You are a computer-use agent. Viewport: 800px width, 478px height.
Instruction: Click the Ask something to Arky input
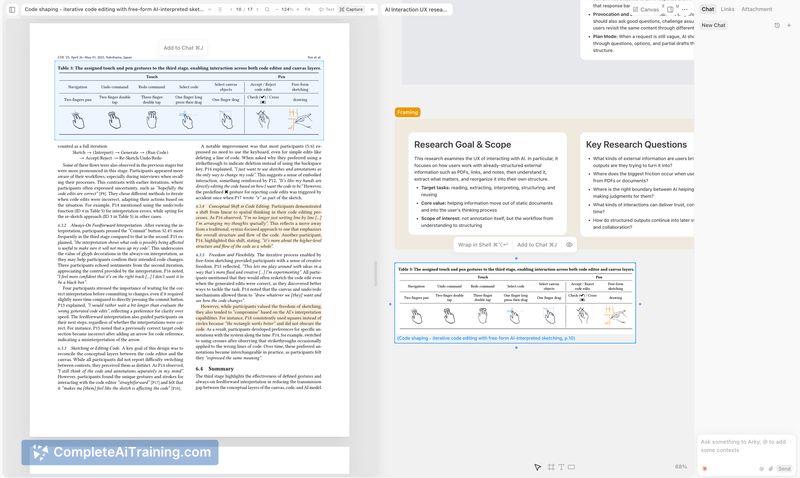point(745,445)
